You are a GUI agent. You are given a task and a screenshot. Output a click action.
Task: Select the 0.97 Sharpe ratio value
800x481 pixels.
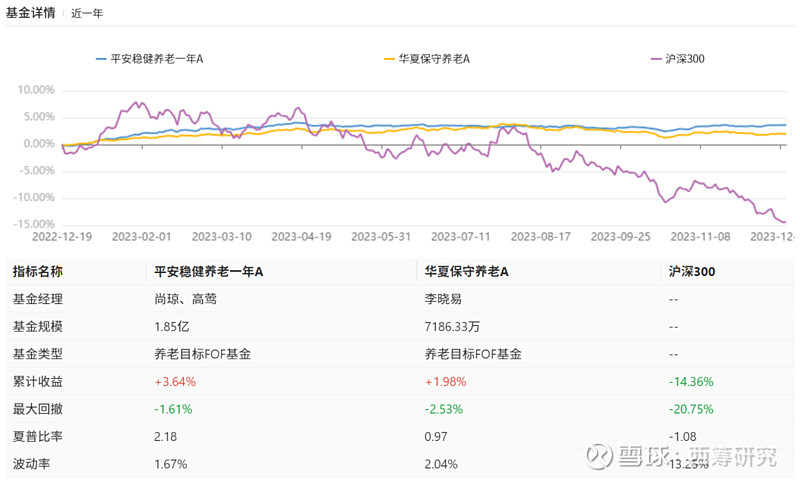pos(436,437)
